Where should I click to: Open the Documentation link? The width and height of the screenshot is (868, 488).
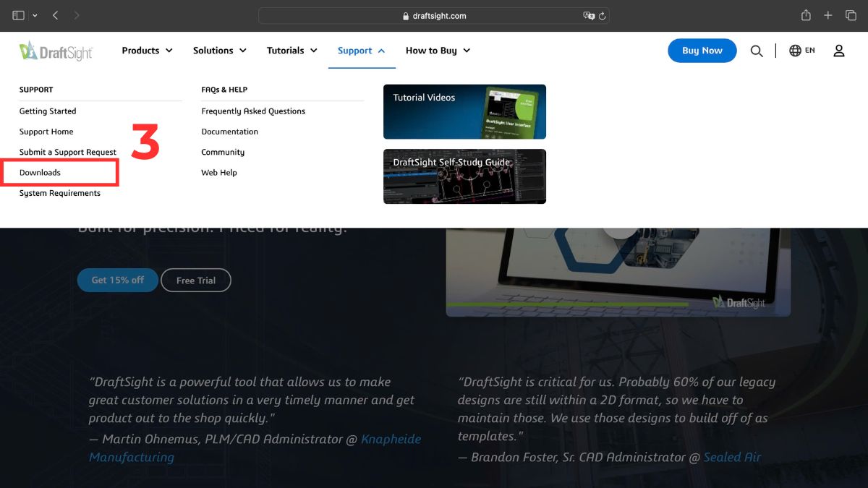pyautogui.click(x=230, y=132)
